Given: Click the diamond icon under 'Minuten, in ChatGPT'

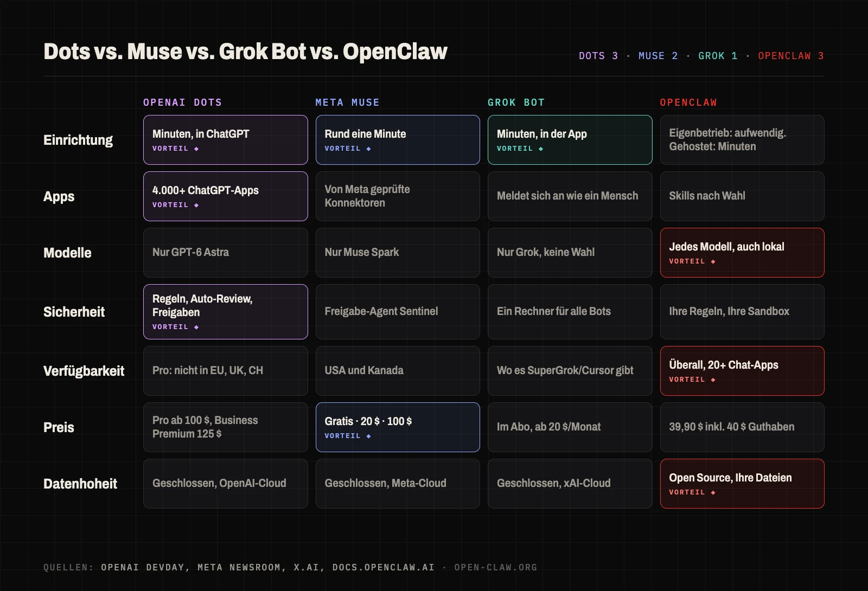Looking at the screenshot, I should point(196,149).
